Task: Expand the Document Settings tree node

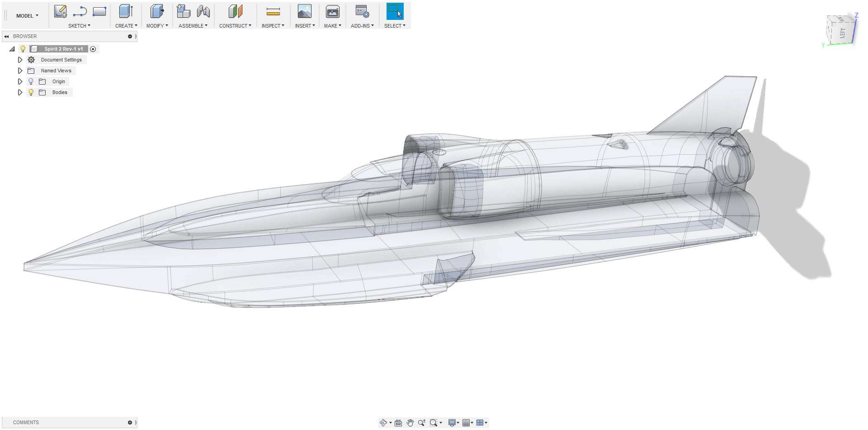Action: tap(20, 60)
